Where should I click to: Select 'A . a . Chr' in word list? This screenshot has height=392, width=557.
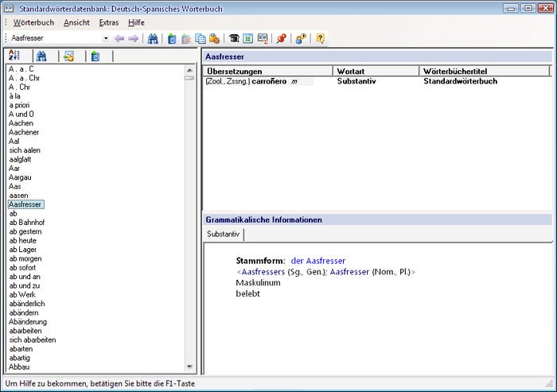[24, 78]
